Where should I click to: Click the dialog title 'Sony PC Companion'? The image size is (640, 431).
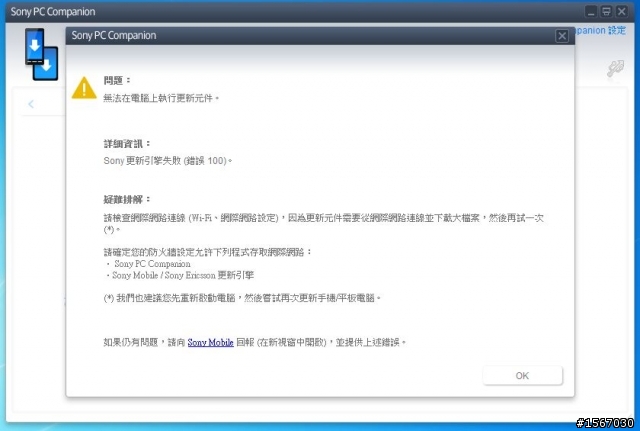[114, 36]
